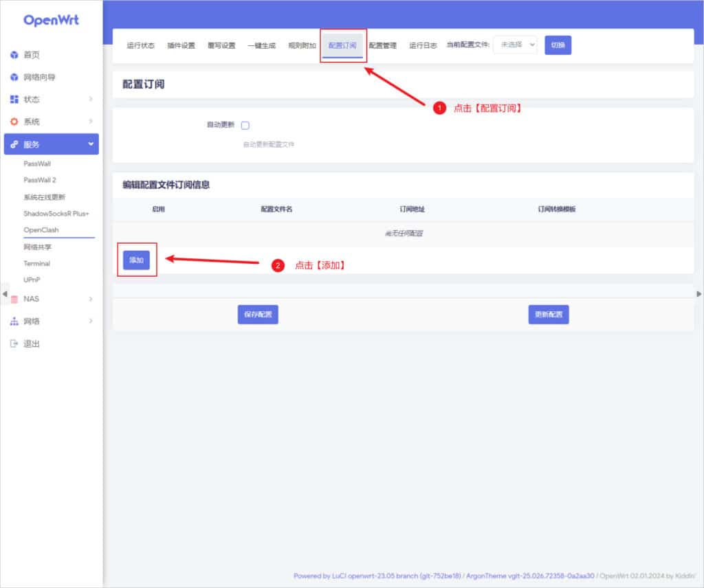Image resolution: width=704 pixels, height=588 pixels.
Task: Click the 保存配置 button
Action: [258, 315]
